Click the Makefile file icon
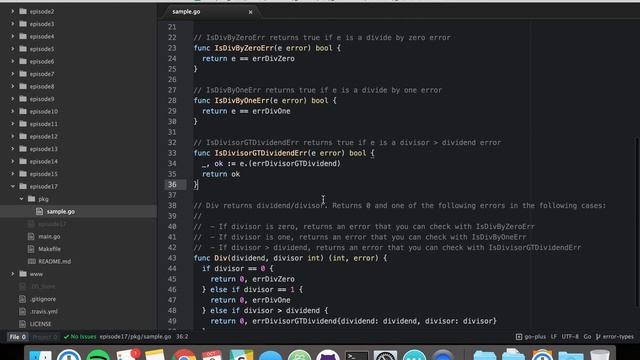Viewport: 640px width, 360px height. tap(31, 249)
